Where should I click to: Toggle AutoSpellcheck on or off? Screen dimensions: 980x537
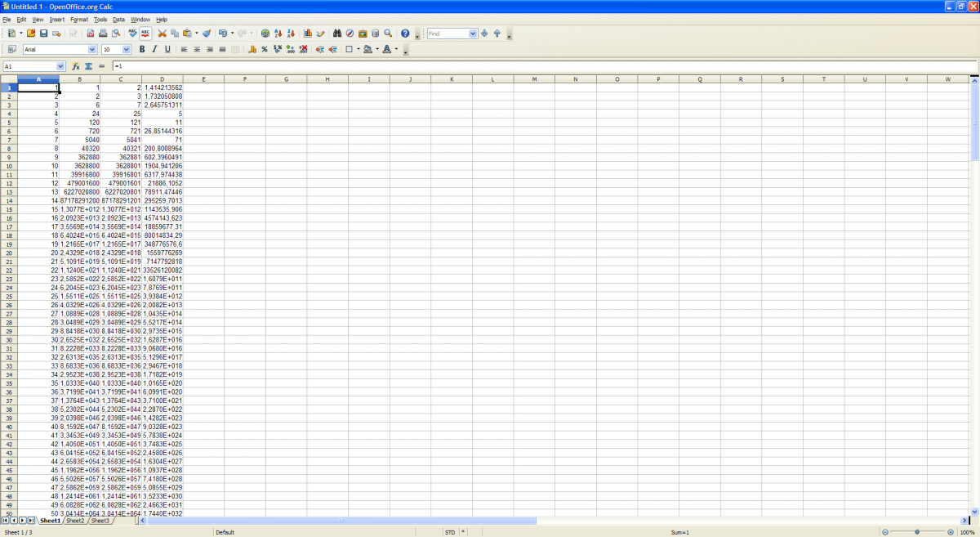[x=145, y=34]
